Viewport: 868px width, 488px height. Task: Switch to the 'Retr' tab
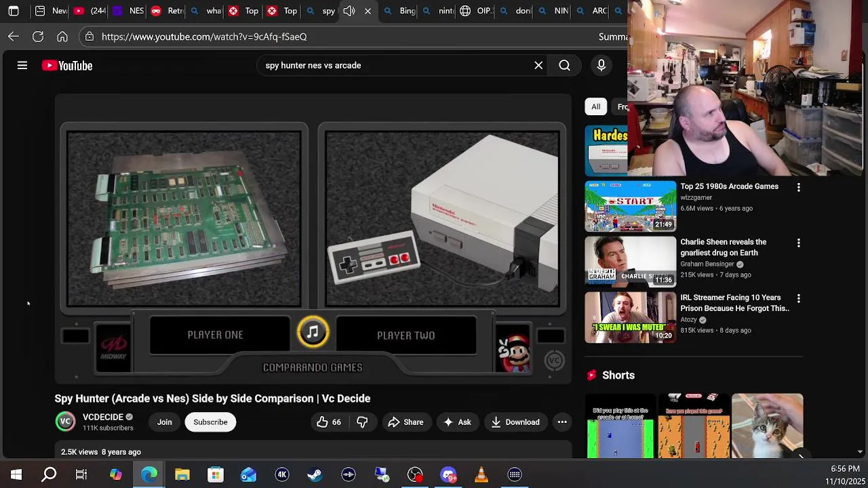click(167, 11)
